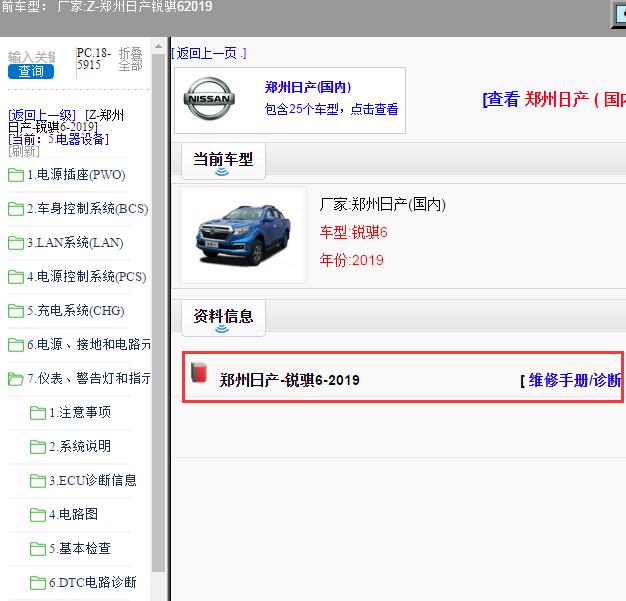This screenshot has height=601, width=626.
Task: Click the Nissan logo
Action: [209, 99]
